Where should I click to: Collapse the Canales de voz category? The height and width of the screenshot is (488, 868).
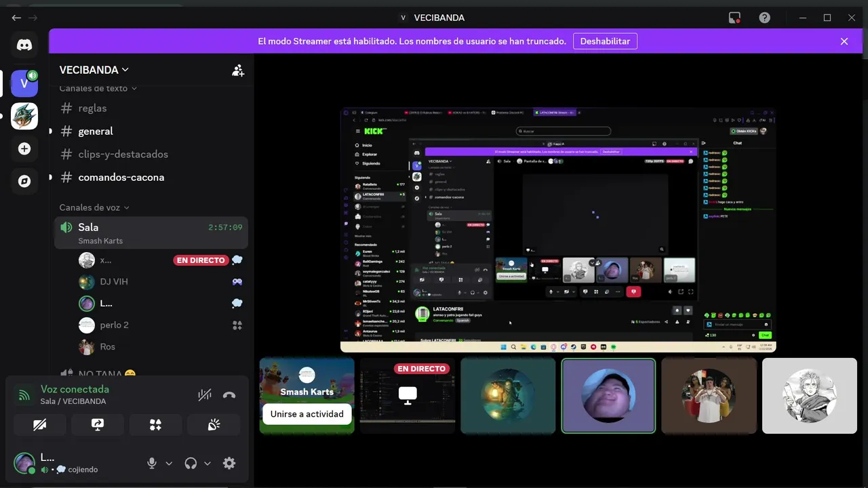(x=94, y=207)
